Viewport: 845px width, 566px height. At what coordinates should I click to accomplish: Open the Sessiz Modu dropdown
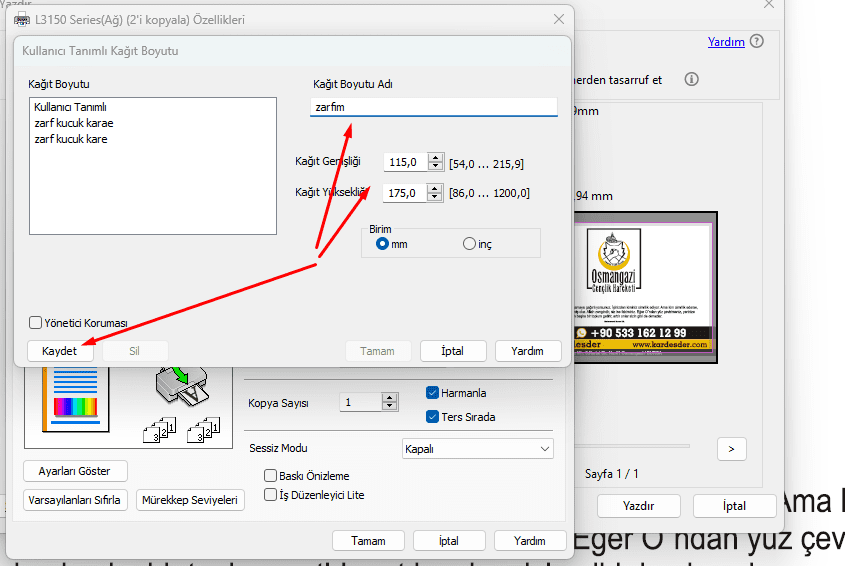(x=477, y=449)
